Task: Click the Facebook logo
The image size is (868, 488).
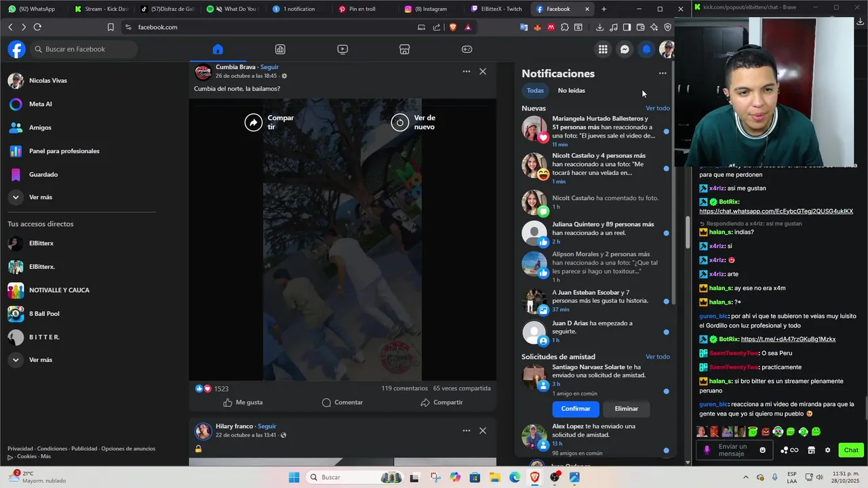Action: [17, 49]
